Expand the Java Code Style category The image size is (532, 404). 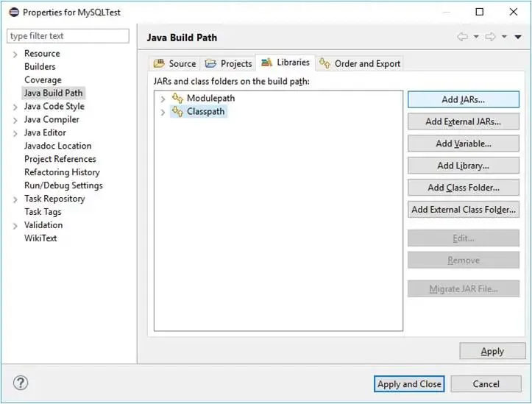point(15,107)
